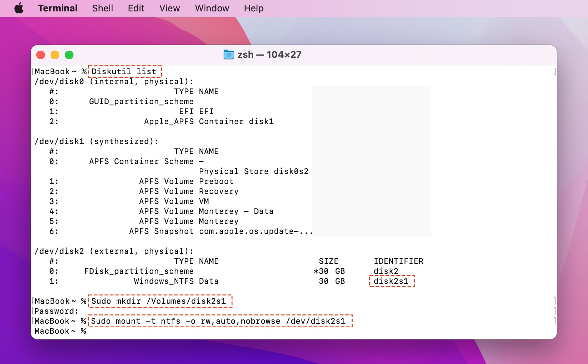Open the Window menu

(x=211, y=8)
